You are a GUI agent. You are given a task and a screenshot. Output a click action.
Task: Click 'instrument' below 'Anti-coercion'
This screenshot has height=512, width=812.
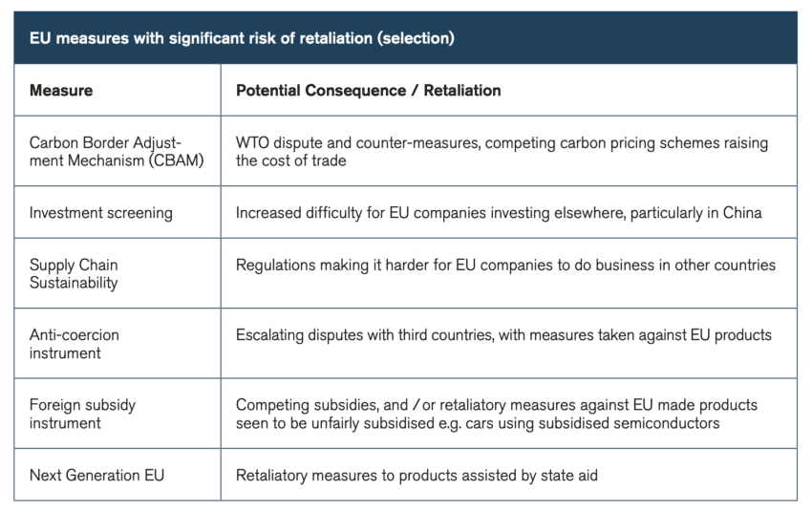(65, 353)
